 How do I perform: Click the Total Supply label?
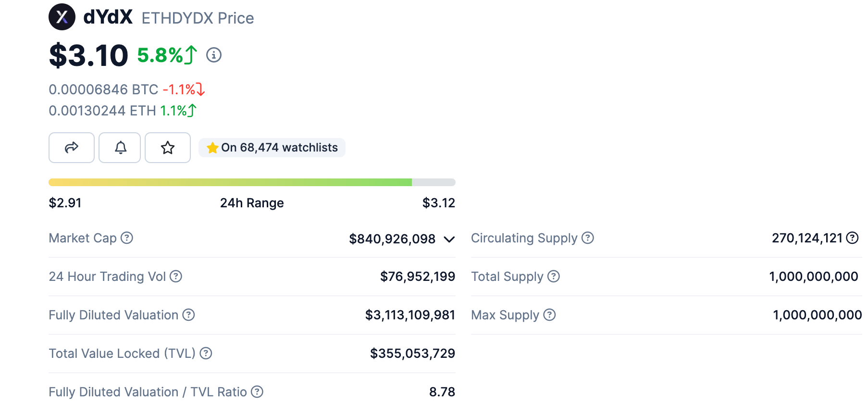coord(507,277)
